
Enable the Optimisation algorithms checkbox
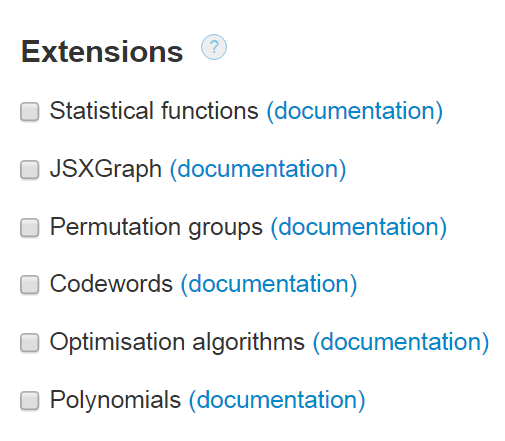[x=30, y=342]
